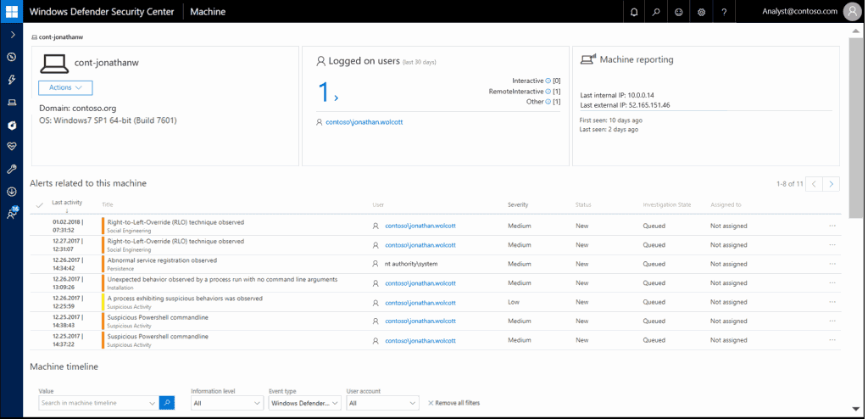Open the alerts lightning bolt sidebar icon
This screenshot has height=419, width=868.
pyautogui.click(x=12, y=80)
